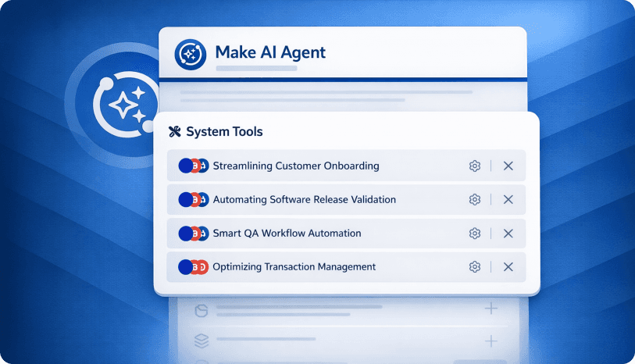635x364 pixels.
Task: Open settings for Automating Software Release Validation
Action: [475, 199]
